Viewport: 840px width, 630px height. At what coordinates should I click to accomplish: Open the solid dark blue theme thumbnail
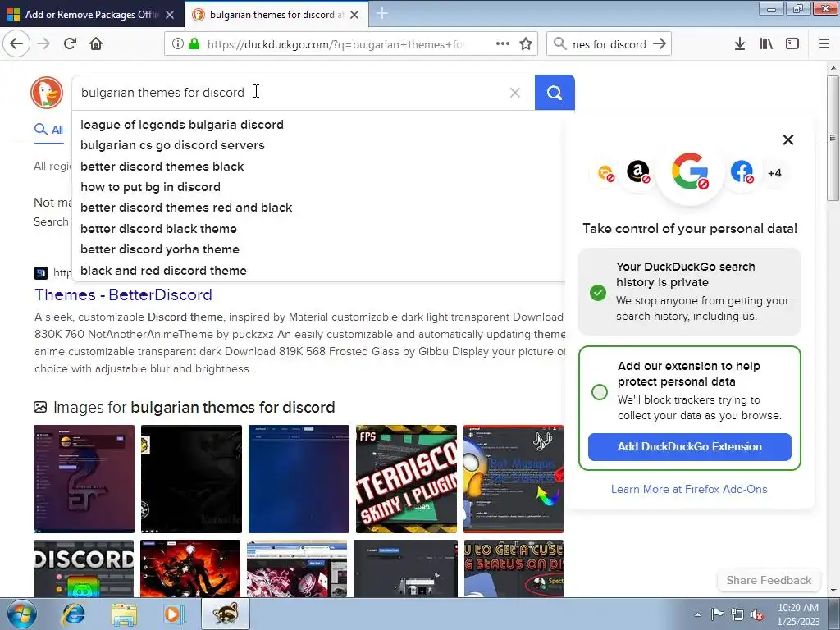coord(299,479)
